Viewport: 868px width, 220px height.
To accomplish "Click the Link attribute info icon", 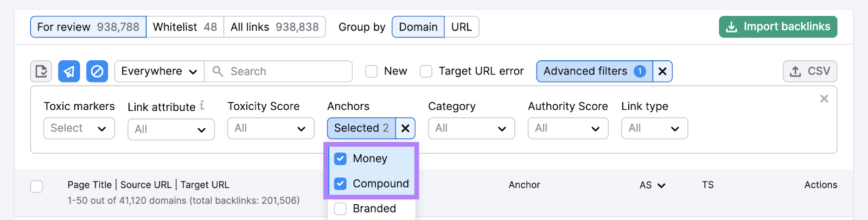I will click(x=202, y=105).
